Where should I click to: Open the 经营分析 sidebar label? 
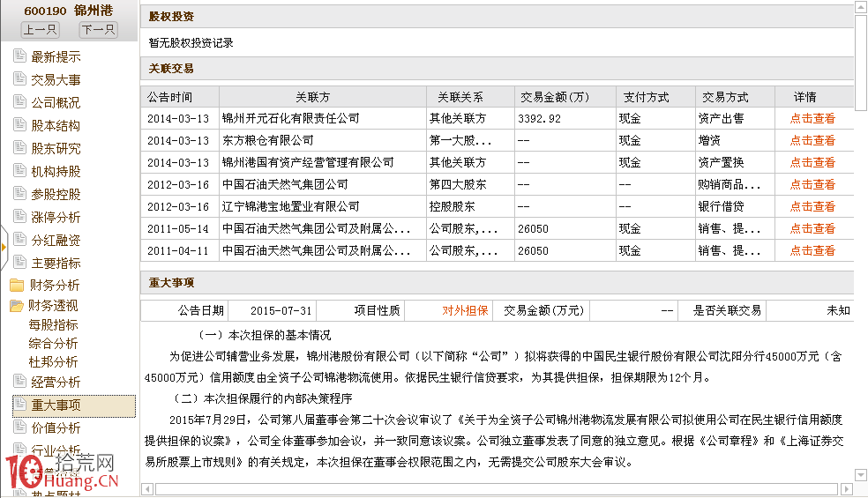(56, 382)
